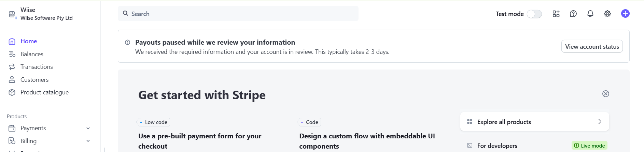Open the settings gear icon

tap(607, 14)
